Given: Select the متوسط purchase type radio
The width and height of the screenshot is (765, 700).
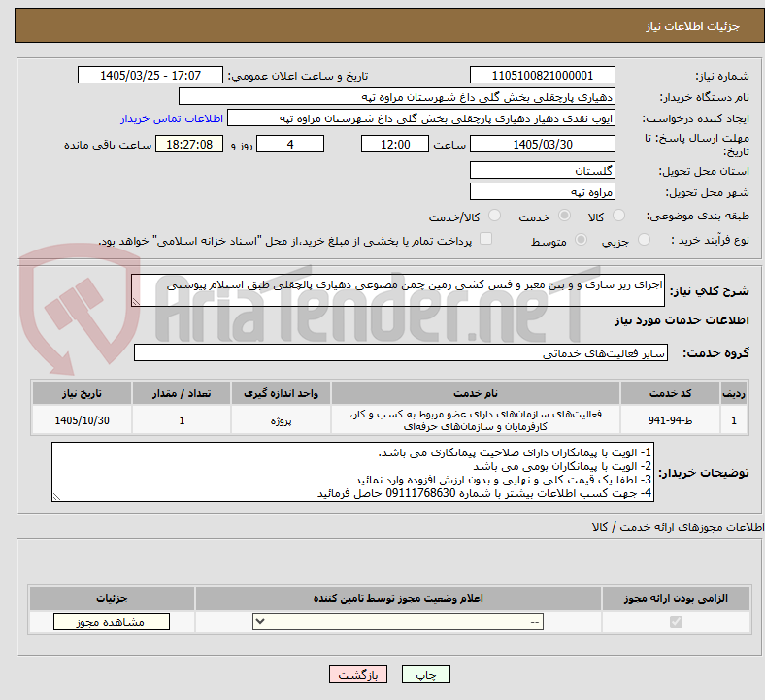Looking at the screenshot, I should click(581, 240).
